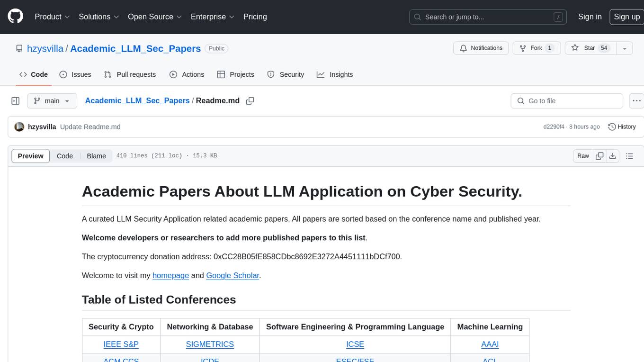Switch to the Security tab
This screenshot has height=362, width=644.
[x=286, y=74]
